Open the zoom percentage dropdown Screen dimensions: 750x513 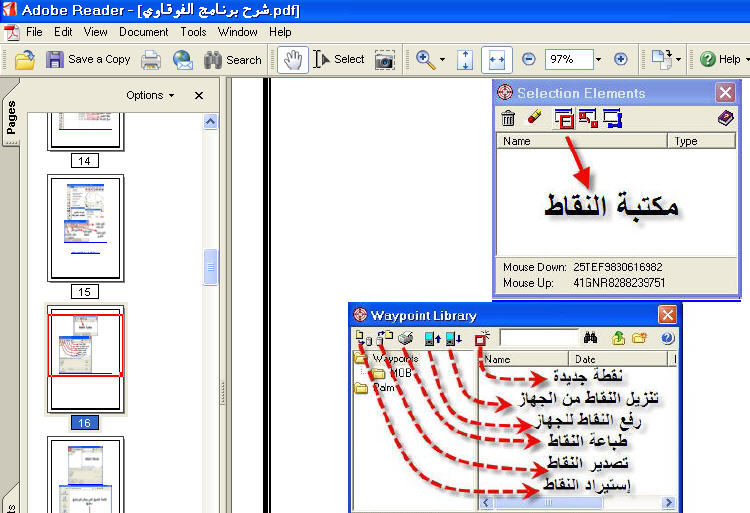click(598, 60)
